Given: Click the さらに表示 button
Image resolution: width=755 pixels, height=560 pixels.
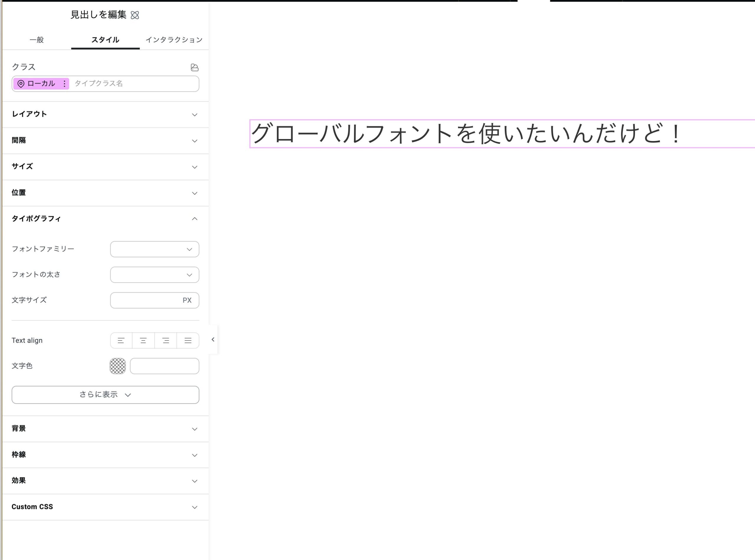Looking at the screenshot, I should (x=105, y=394).
